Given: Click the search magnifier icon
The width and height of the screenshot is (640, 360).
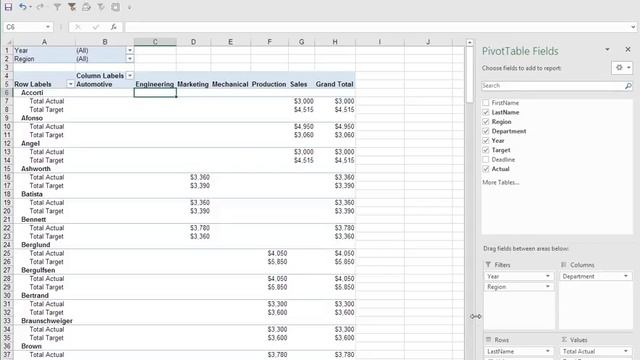Looking at the screenshot, I should [x=628, y=86].
